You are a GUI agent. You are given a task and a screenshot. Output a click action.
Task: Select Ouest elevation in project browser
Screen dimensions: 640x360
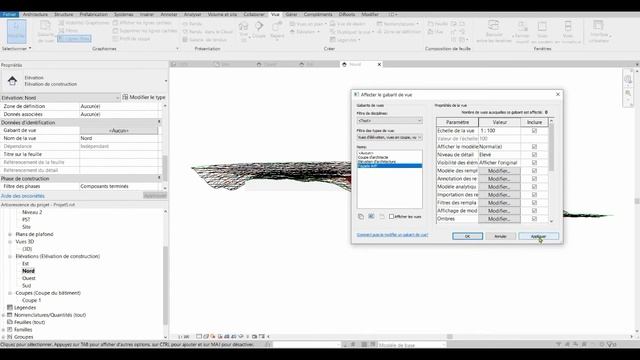[x=29, y=278]
